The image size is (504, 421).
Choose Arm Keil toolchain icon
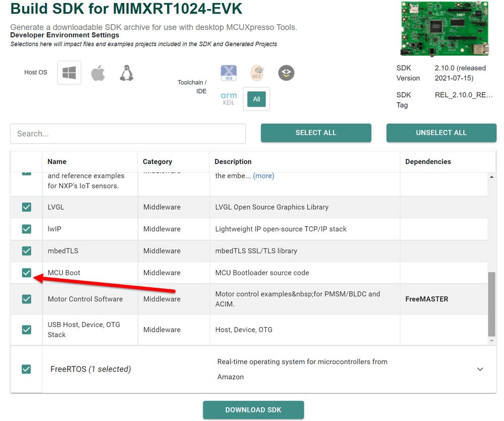pyautogui.click(x=229, y=99)
